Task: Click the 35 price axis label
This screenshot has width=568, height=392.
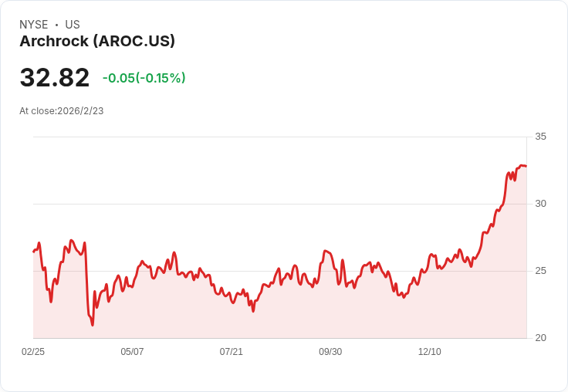Action: click(x=540, y=137)
